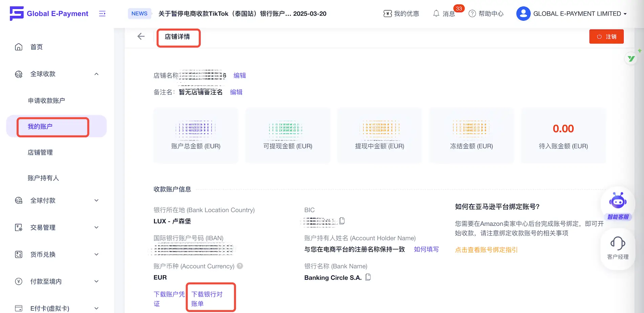
Task: Click the 货币兑换 exchange icon
Action: 19,254
